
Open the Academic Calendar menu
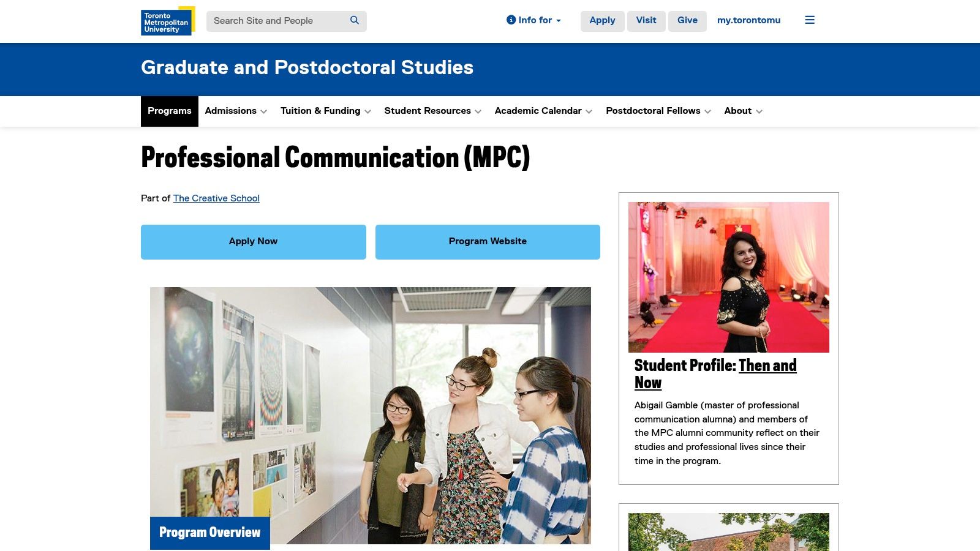pos(538,111)
